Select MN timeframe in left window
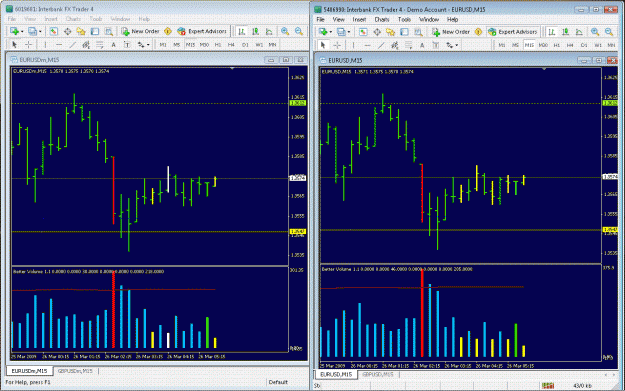625x391 pixels. pyautogui.click(x=273, y=45)
